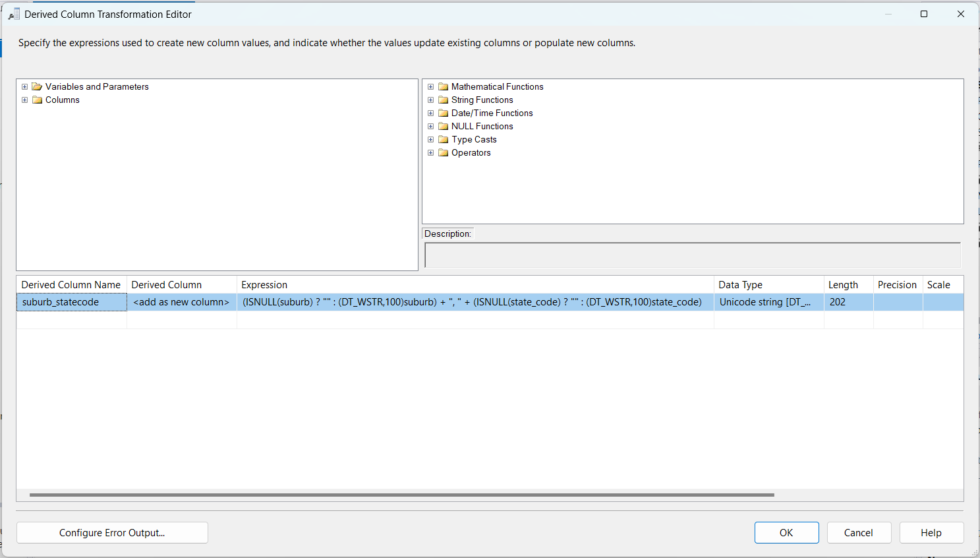The width and height of the screenshot is (980, 558).
Task: Click the Columns folder icon
Action: click(x=37, y=100)
